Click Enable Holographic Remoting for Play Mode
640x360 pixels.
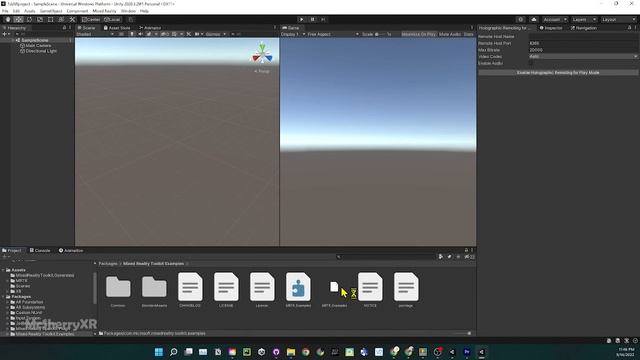click(x=558, y=72)
